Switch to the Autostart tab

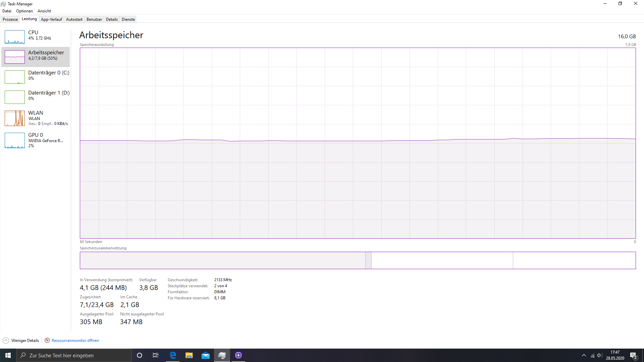(x=74, y=19)
